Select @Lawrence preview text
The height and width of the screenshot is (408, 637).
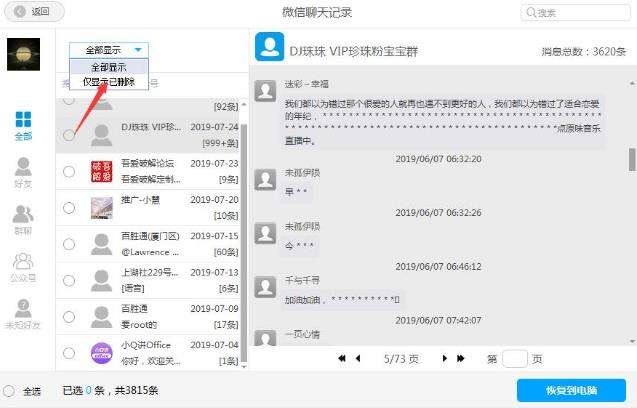coord(150,252)
